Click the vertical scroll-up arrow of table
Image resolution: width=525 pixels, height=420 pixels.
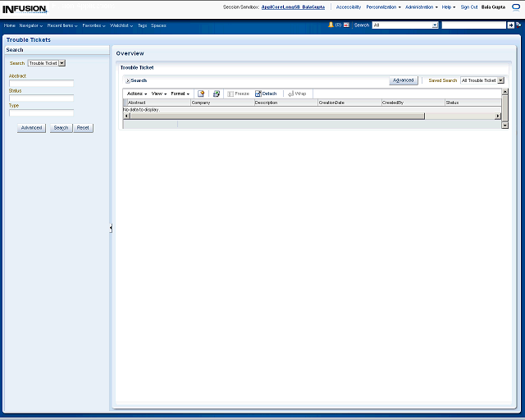505,92
